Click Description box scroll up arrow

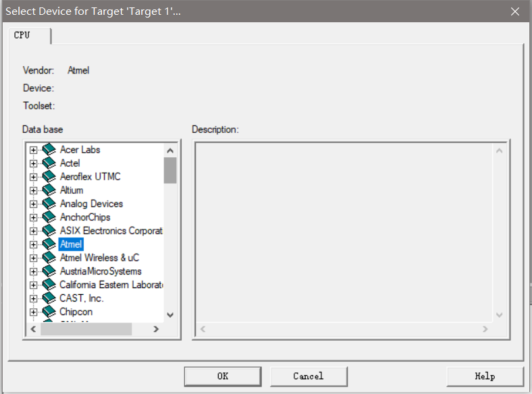[499, 150]
